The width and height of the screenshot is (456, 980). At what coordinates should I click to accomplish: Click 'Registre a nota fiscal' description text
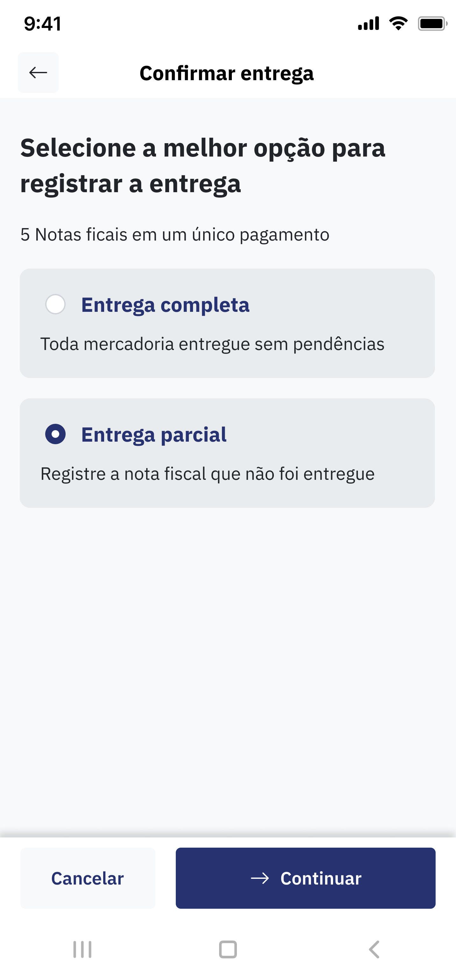(x=207, y=474)
